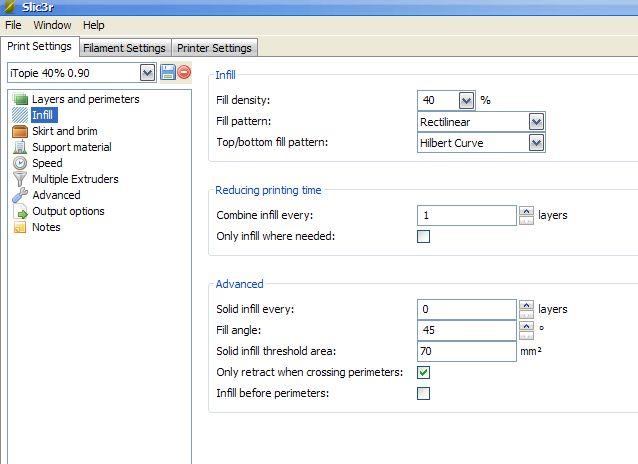The height and width of the screenshot is (464, 638).
Task: Open the Fill pattern Rectilinear dropdown
Action: pos(536,122)
